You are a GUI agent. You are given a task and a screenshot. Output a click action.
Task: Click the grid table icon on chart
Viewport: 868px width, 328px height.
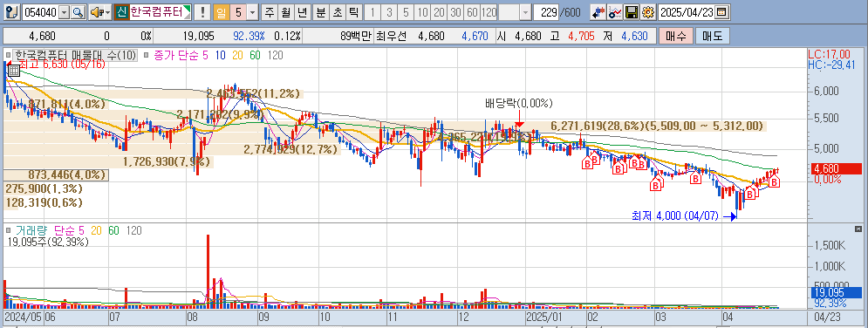14,70
